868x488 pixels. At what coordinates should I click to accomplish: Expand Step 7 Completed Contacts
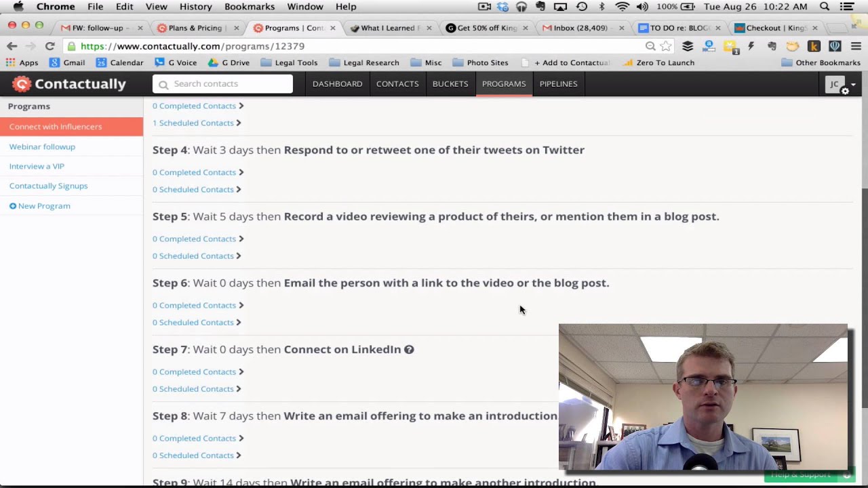198,372
